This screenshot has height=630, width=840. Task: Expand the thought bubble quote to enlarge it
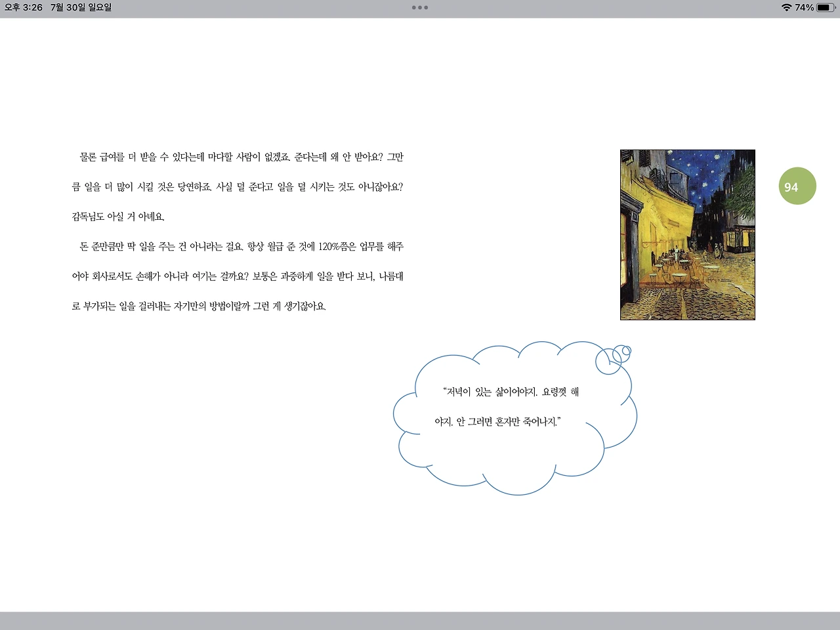513,407
